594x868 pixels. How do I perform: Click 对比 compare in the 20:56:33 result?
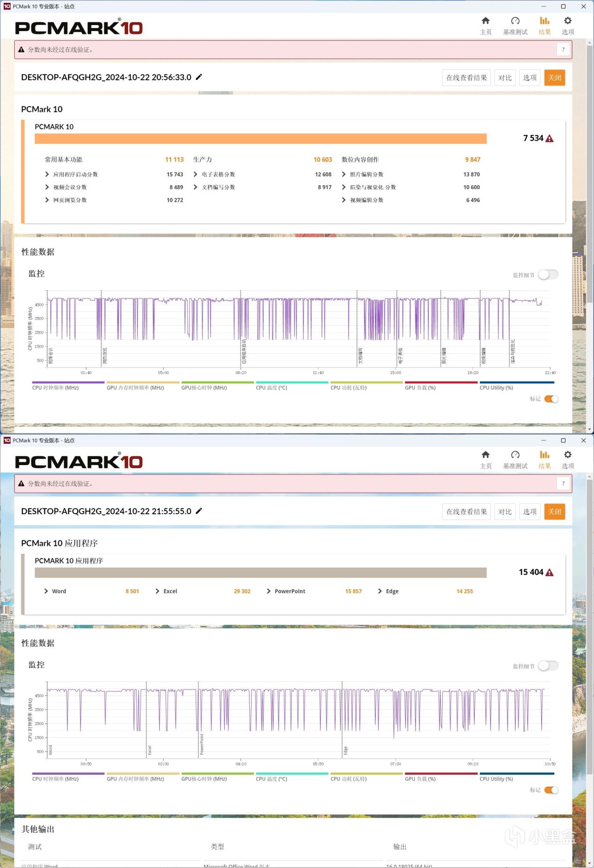click(505, 78)
